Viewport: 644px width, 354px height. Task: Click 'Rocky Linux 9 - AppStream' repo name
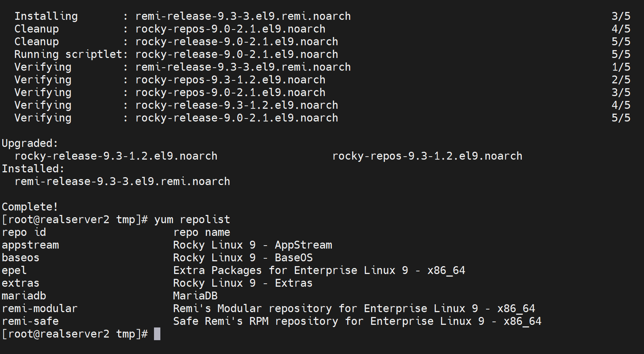point(252,245)
